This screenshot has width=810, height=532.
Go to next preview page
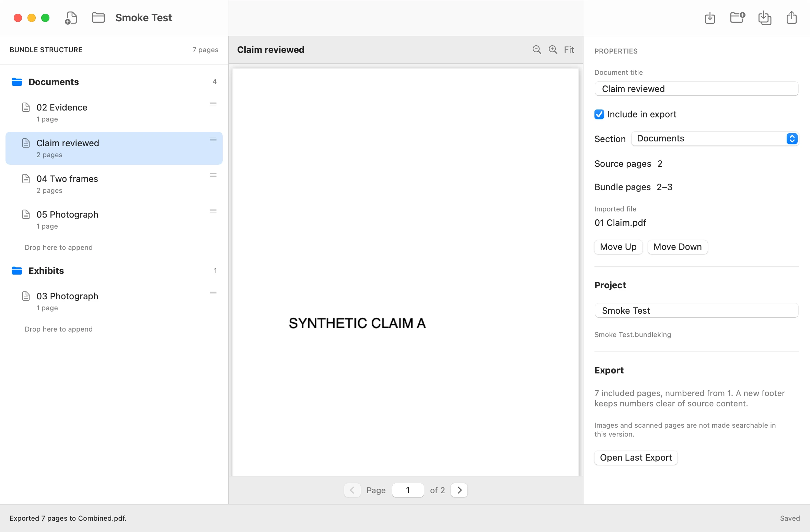click(459, 490)
